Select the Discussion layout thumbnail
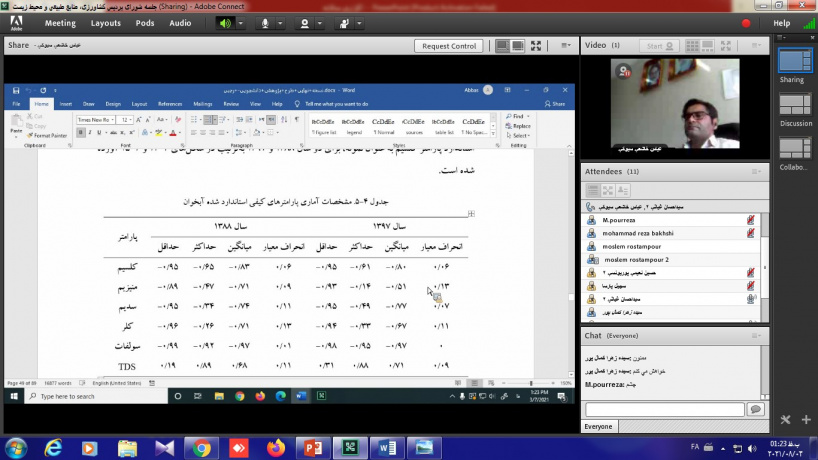Image resolution: width=818 pixels, height=460 pixels. click(x=795, y=106)
